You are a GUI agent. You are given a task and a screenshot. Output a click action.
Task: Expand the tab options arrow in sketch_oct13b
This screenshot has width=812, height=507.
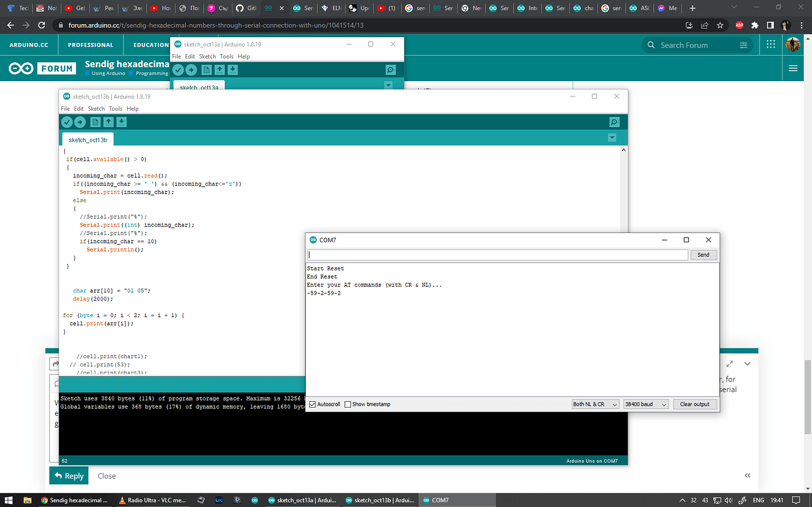tap(612, 138)
